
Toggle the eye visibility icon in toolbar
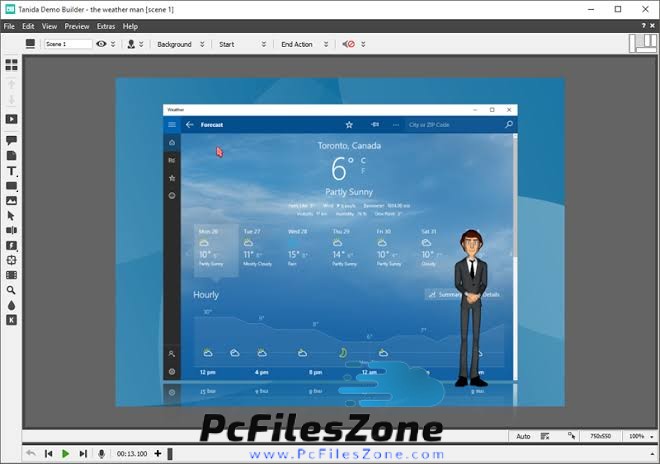(101, 44)
